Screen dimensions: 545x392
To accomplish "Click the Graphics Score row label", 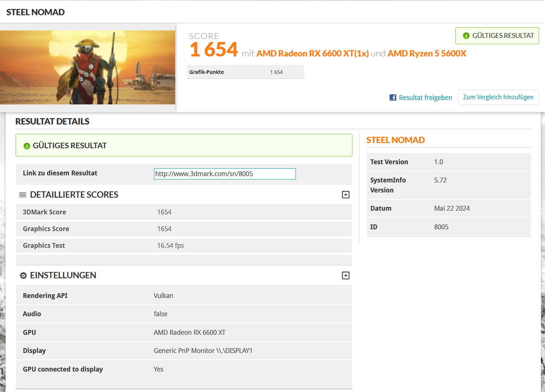I will [46, 229].
